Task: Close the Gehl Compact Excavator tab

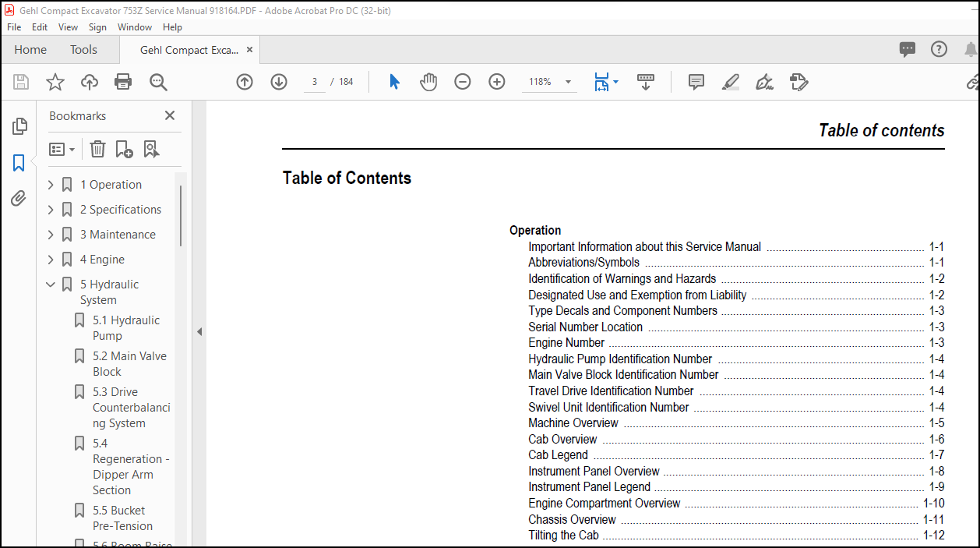Action: pos(249,50)
